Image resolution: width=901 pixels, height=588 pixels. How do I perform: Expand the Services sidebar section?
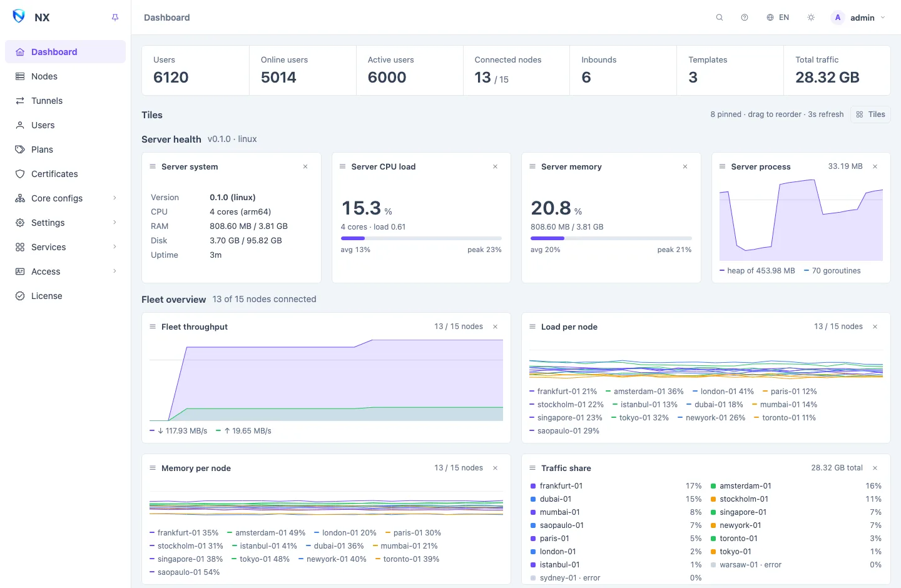(x=65, y=247)
